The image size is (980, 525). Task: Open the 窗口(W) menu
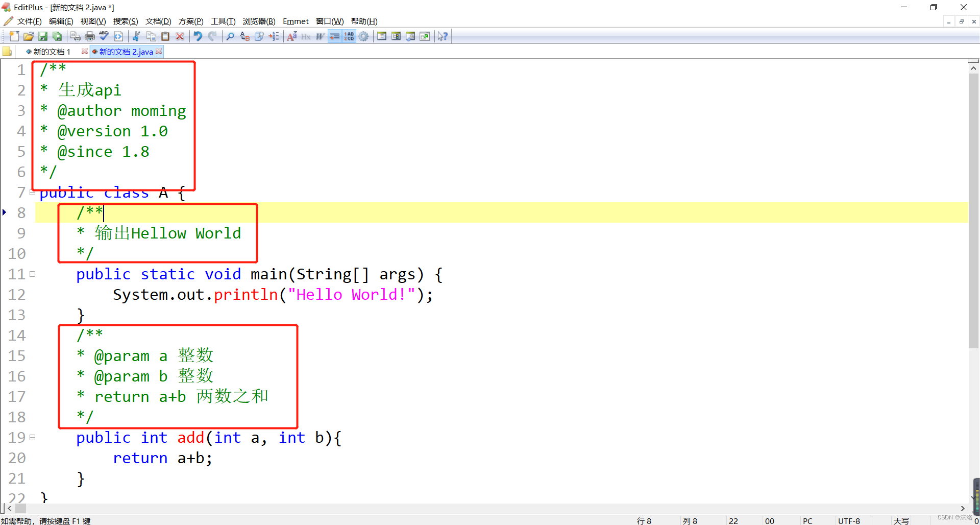point(330,21)
